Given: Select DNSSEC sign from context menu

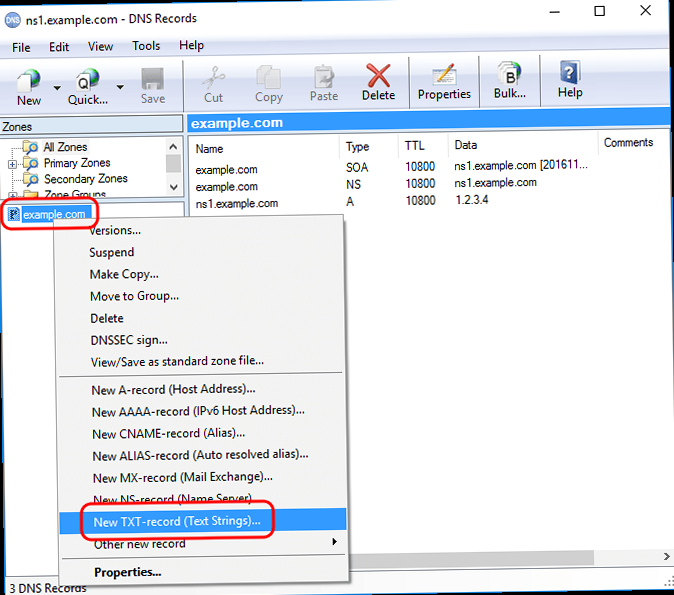Looking at the screenshot, I should [128, 340].
